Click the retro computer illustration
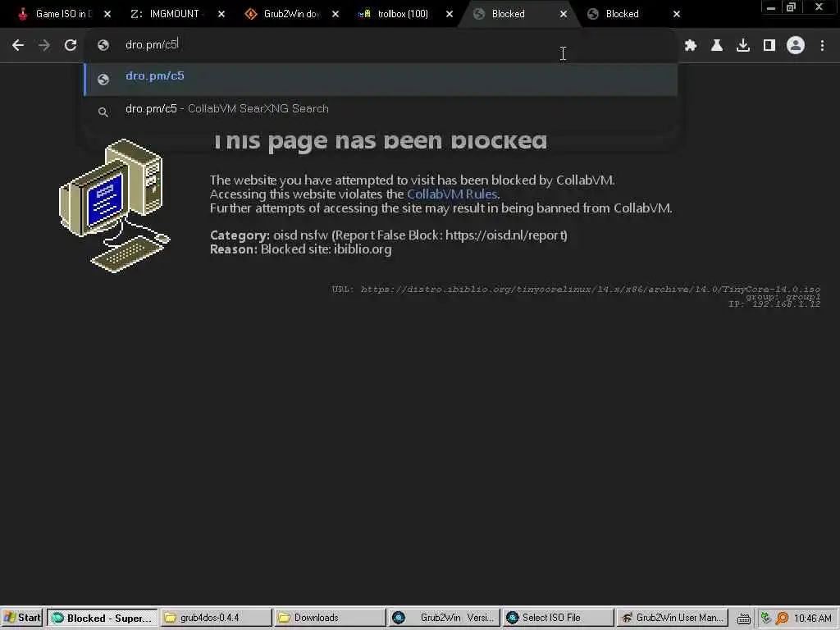This screenshot has height=630, width=840. click(x=115, y=206)
